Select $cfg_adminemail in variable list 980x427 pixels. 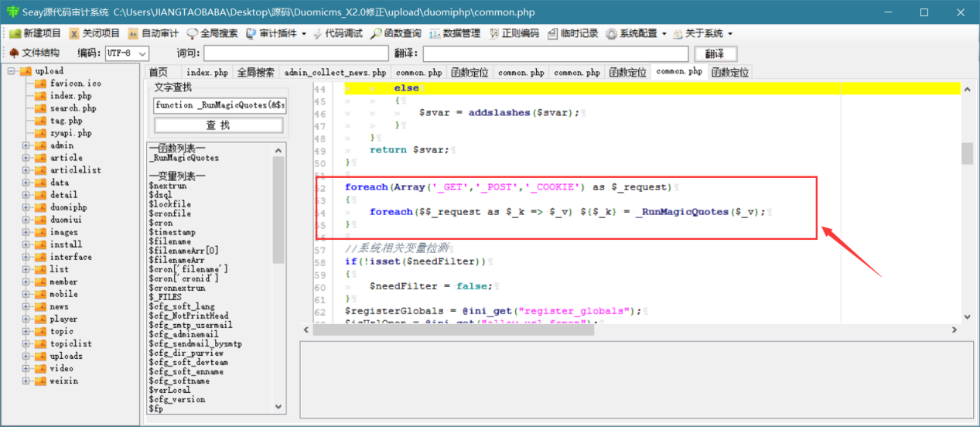[186, 334]
